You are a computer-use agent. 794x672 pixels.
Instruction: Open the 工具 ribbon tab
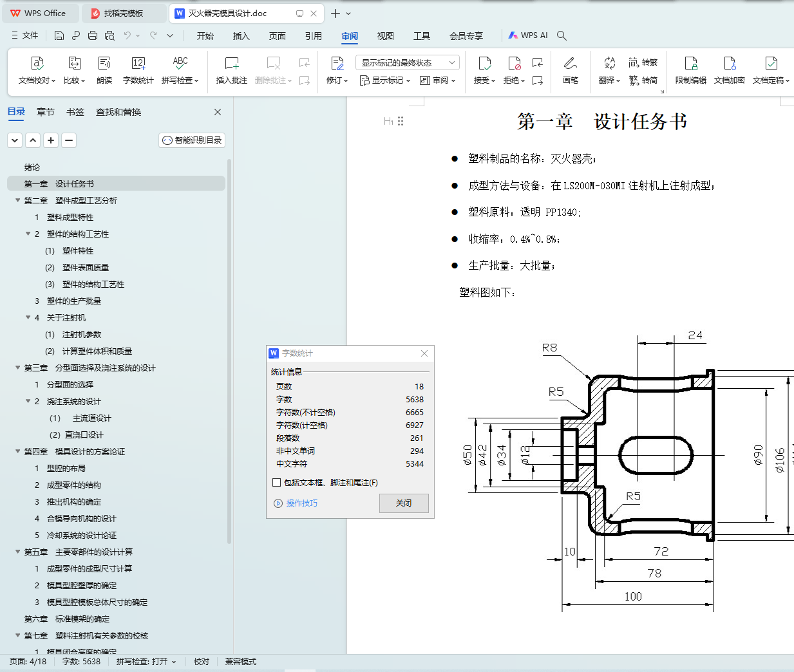tap(422, 36)
